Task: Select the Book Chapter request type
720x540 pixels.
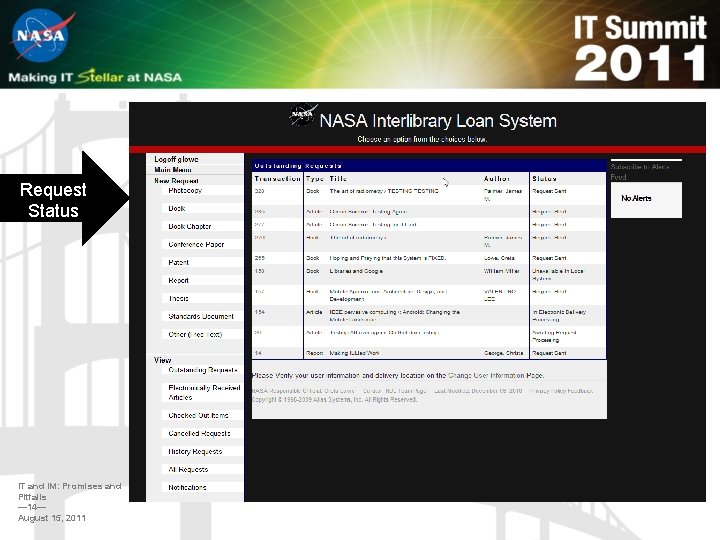Action: point(190,226)
